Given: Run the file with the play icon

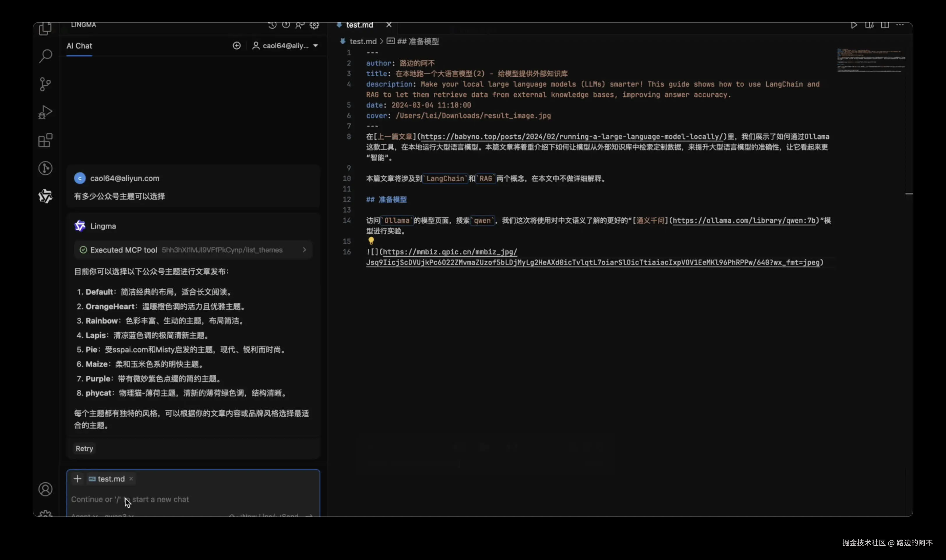Looking at the screenshot, I should [854, 25].
